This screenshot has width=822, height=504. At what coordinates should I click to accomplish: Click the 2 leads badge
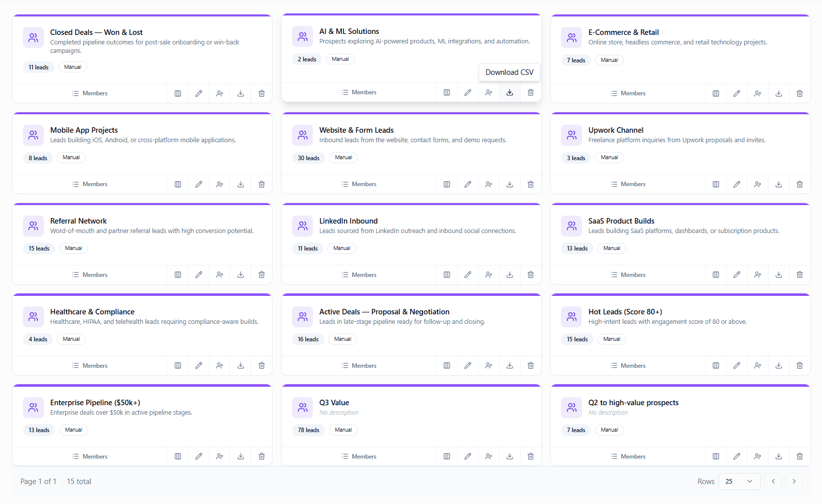pos(307,59)
